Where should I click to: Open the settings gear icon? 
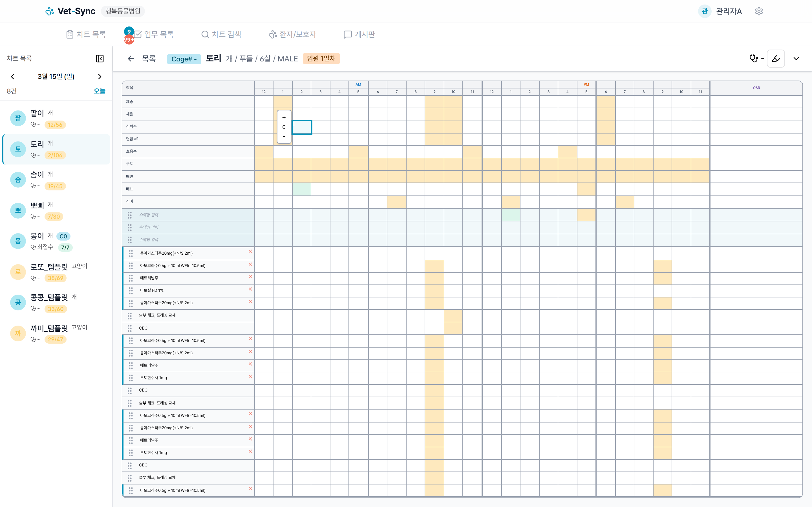click(759, 11)
